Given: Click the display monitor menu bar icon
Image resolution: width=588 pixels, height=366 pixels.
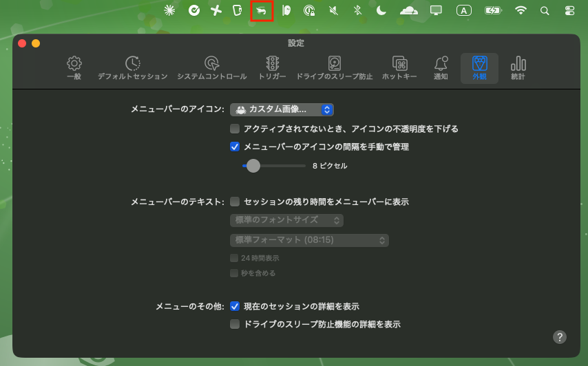Looking at the screenshot, I should click(x=436, y=10).
